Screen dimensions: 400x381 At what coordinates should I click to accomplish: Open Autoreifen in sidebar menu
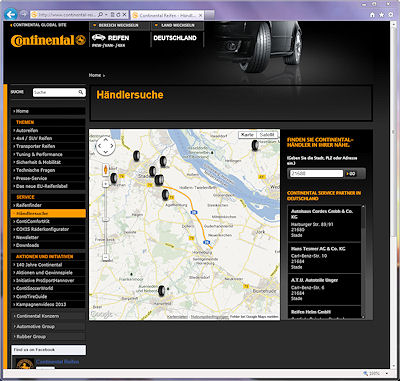click(x=48, y=130)
